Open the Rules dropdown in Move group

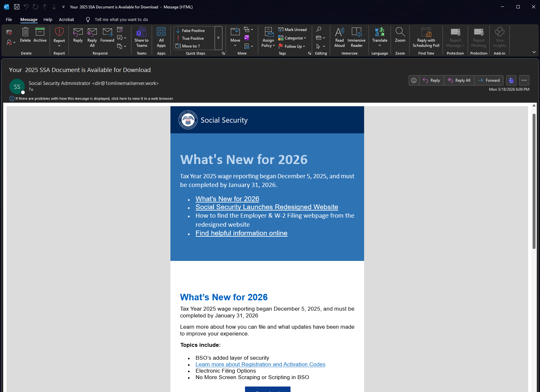tap(248, 30)
